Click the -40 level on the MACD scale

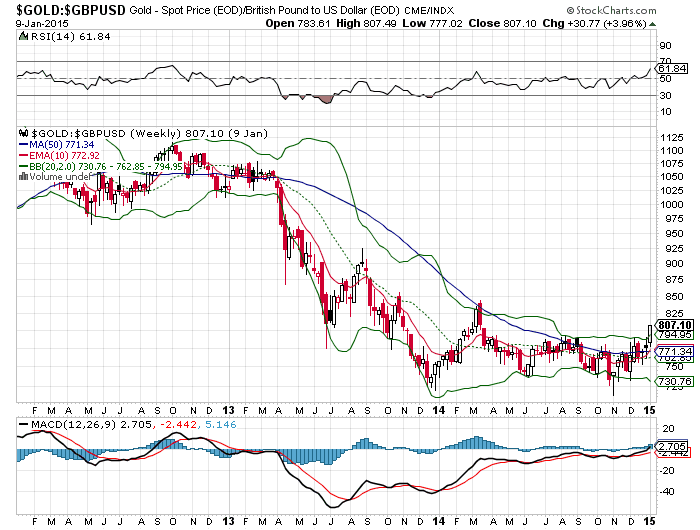click(x=667, y=492)
